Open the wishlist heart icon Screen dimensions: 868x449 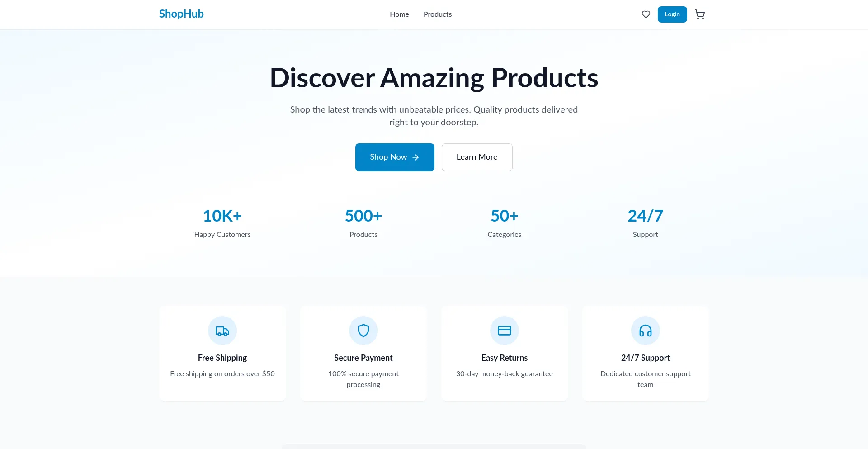coord(646,14)
